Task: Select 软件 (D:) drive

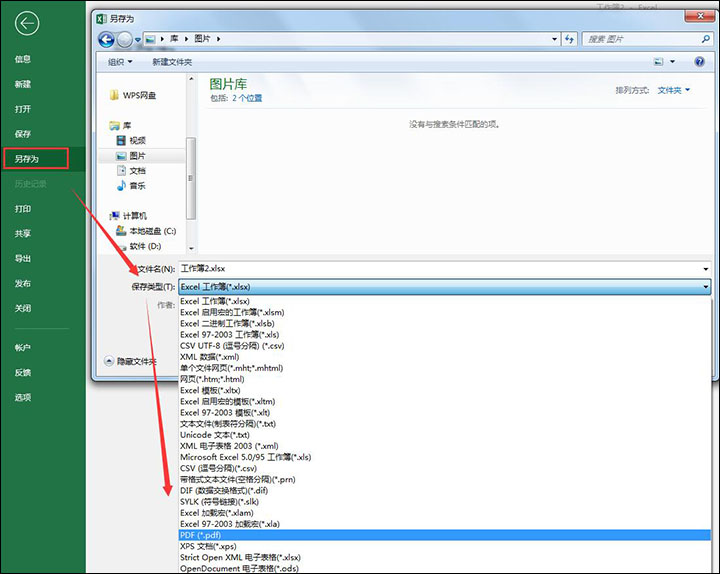Action: pyautogui.click(x=139, y=246)
